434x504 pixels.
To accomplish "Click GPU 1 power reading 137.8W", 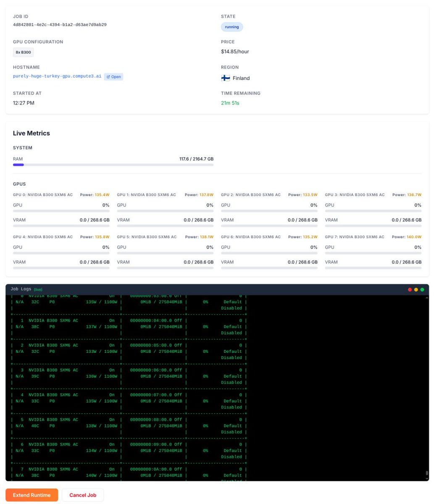I will 206,195.
